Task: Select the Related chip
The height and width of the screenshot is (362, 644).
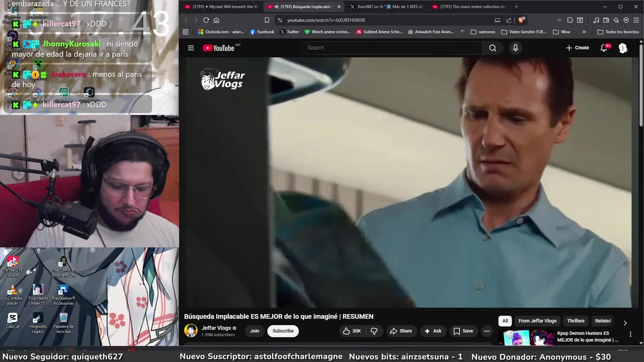Action: pyautogui.click(x=603, y=321)
